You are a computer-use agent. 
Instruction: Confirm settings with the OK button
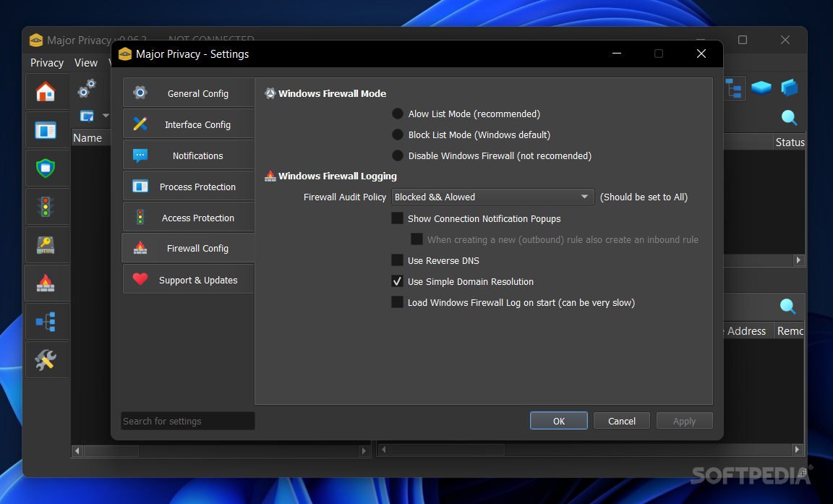pyautogui.click(x=559, y=421)
